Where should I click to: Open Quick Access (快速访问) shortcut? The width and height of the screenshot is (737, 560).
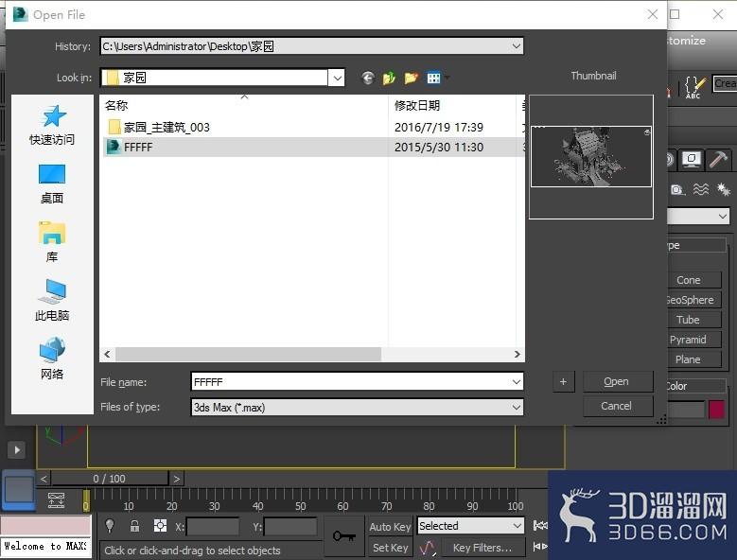(52, 125)
